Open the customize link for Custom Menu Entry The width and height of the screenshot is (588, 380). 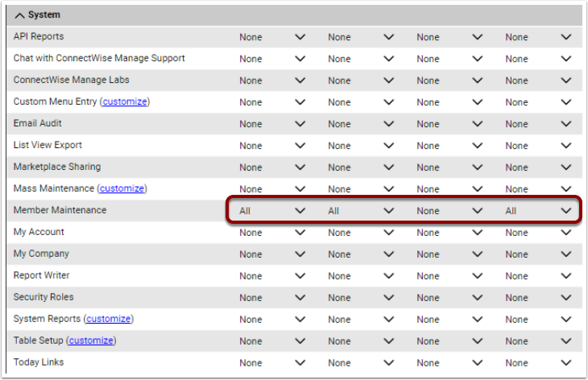125,101
